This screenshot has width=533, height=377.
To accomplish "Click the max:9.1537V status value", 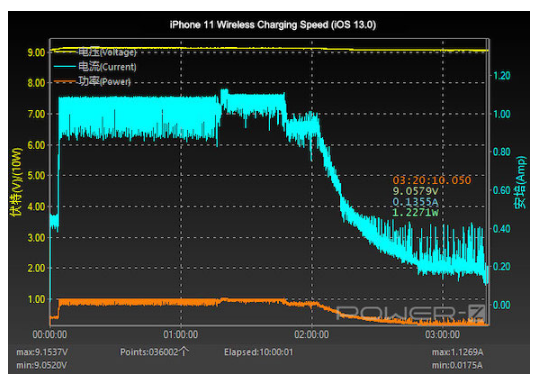I will (x=42, y=352).
